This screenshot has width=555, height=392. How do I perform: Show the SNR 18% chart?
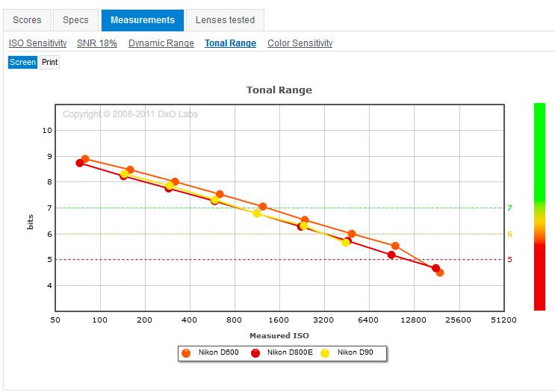pos(97,43)
